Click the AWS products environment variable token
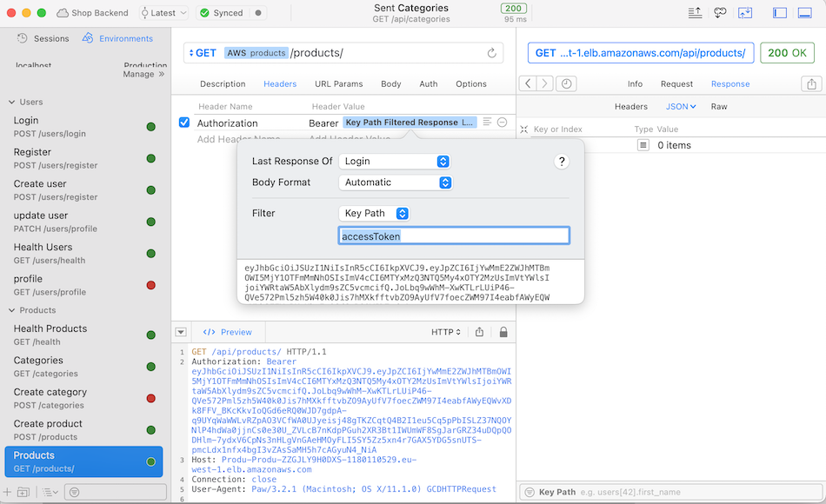Viewport: 826px width, 504px height. point(256,53)
